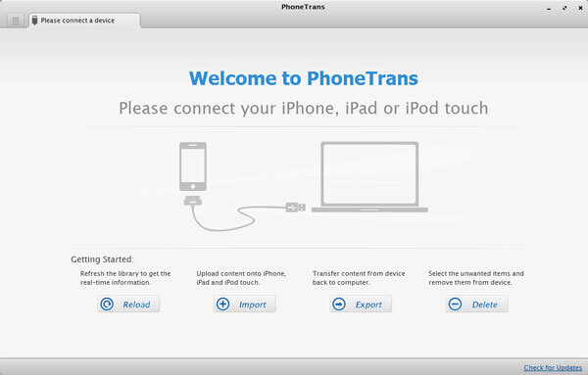The height and width of the screenshot is (375, 588).
Task: Click 'Select the unwanted items and' description
Action: 476,273
